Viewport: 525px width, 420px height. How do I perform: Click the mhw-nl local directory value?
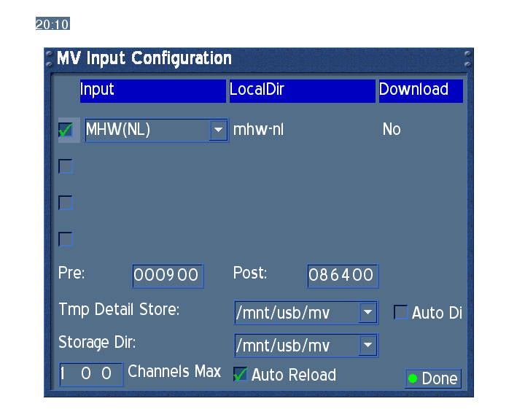click(x=258, y=130)
